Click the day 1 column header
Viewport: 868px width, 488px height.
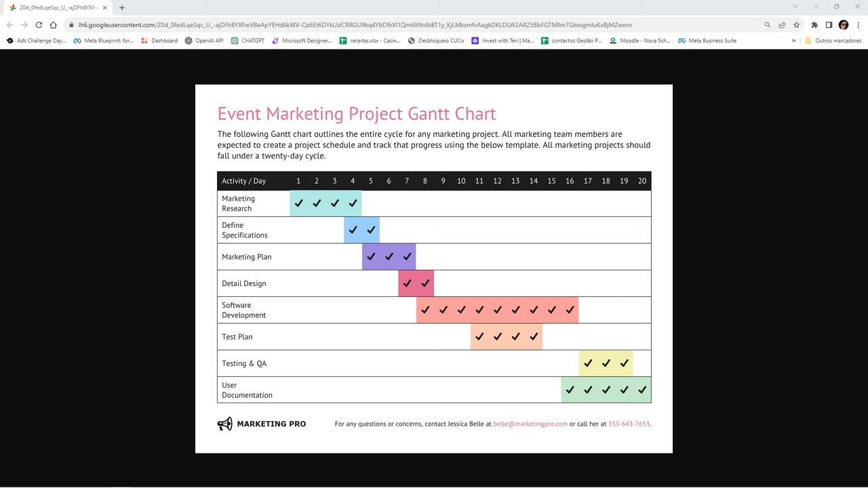pos(298,181)
